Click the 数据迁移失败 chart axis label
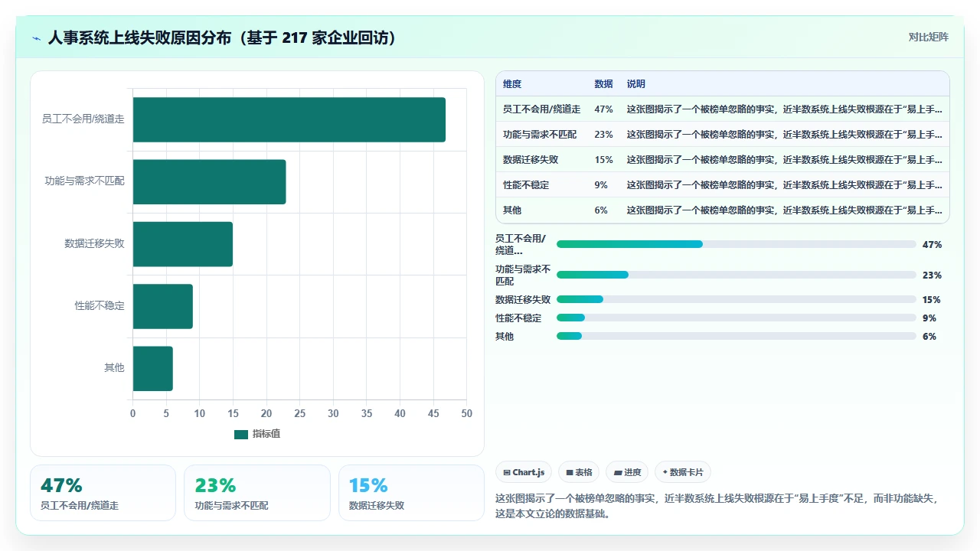The image size is (980, 551). click(x=94, y=244)
